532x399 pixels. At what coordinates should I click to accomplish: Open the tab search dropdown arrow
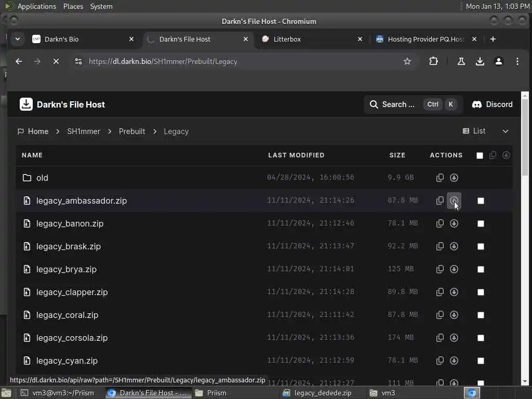pyautogui.click(x=18, y=39)
